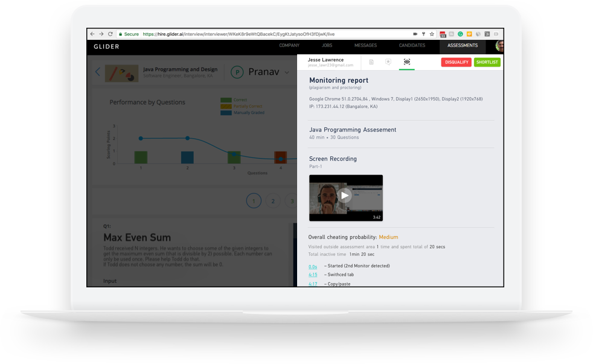Image resolution: width=593 pixels, height=364 pixels.
Task: Bookmark page using the star icon
Action: [432, 34]
